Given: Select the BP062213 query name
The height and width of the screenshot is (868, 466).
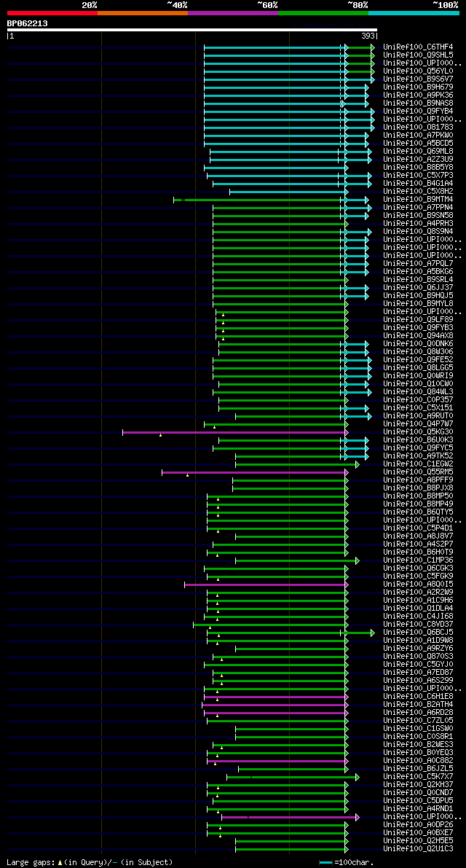Looking at the screenshot, I should (x=27, y=23).
